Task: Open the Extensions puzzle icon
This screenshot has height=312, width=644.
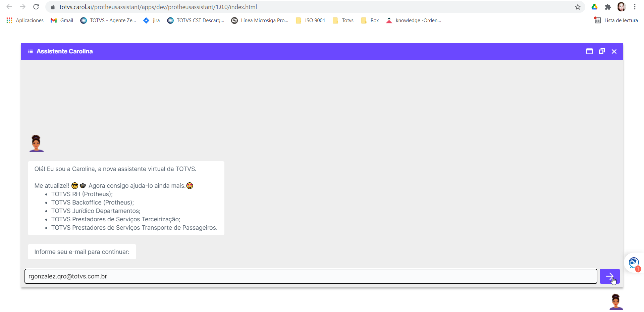Action: (608, 7)
